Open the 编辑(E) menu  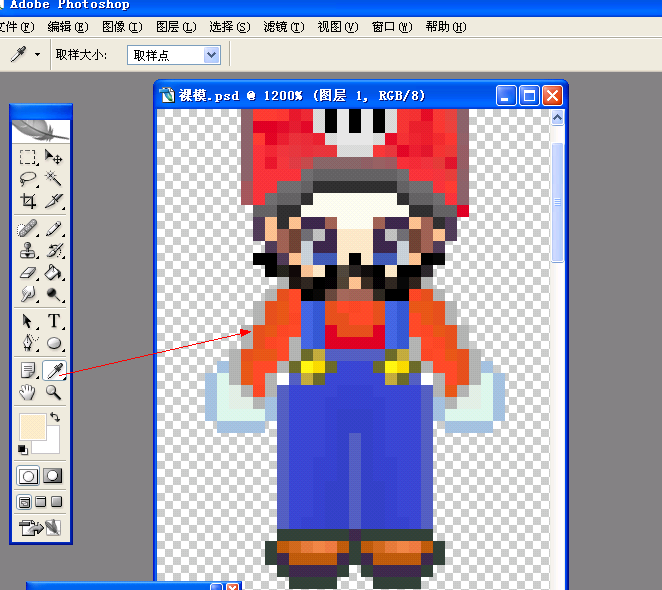click(68, 27)
